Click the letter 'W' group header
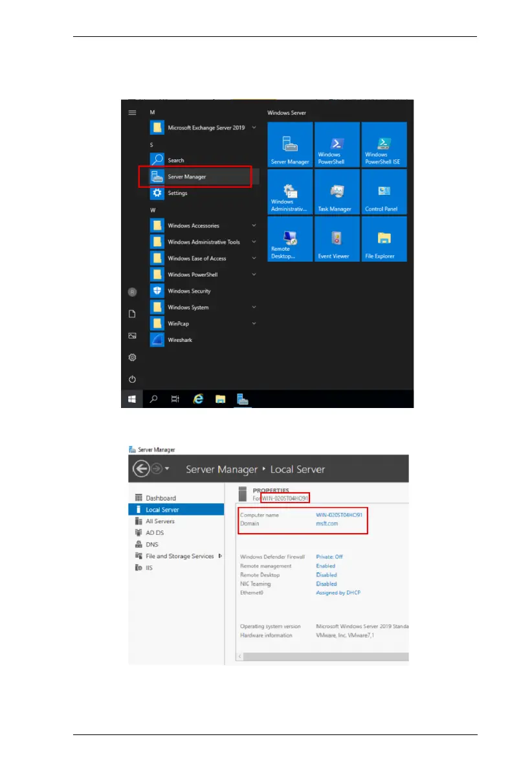Screen dimensions: 532x772 pyautogui.click(x=153, y=210)
